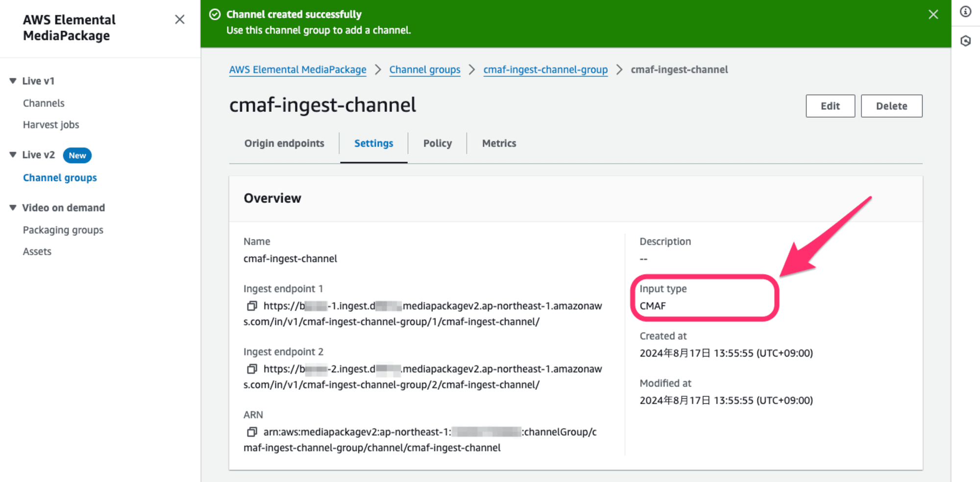Click the Created at timestamp
The height and width of the screenshot is (482, 980).
tap(726, 353)
